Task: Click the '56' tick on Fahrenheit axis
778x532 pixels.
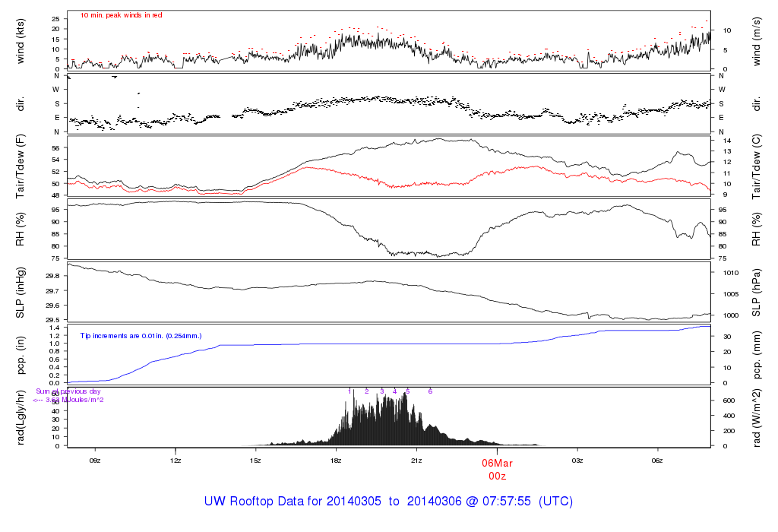Action: [x=55, y=148]
